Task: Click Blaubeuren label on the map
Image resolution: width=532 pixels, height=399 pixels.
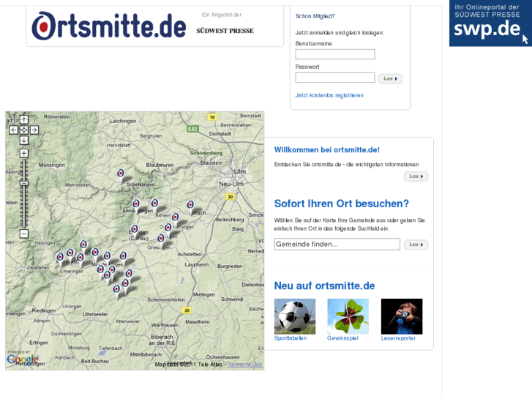Action: [160, 165]
